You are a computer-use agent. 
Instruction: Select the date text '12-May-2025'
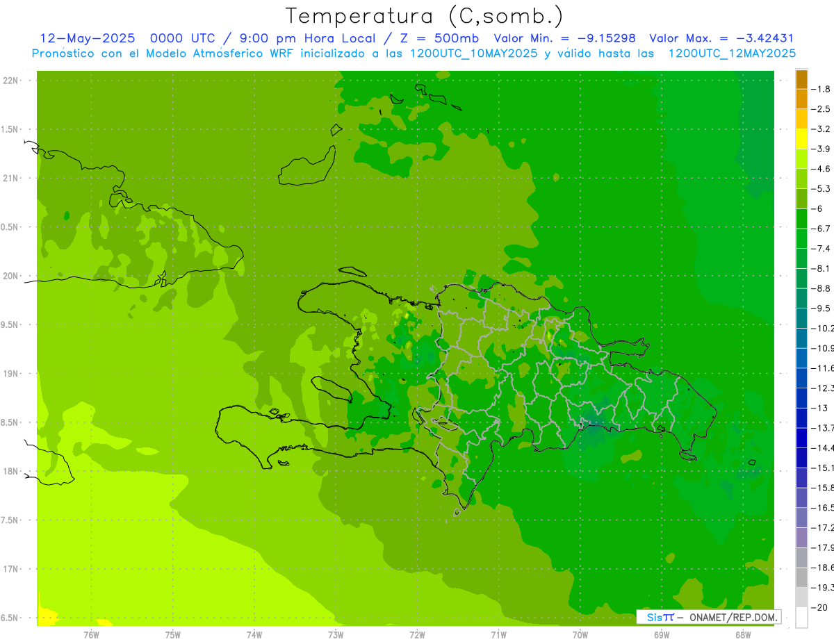87,38
